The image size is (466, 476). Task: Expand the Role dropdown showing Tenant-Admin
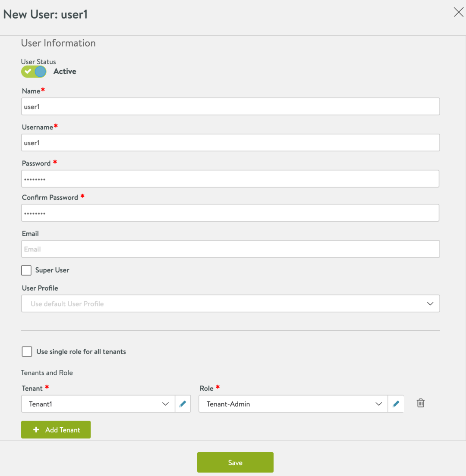click(x=293, y=404)
